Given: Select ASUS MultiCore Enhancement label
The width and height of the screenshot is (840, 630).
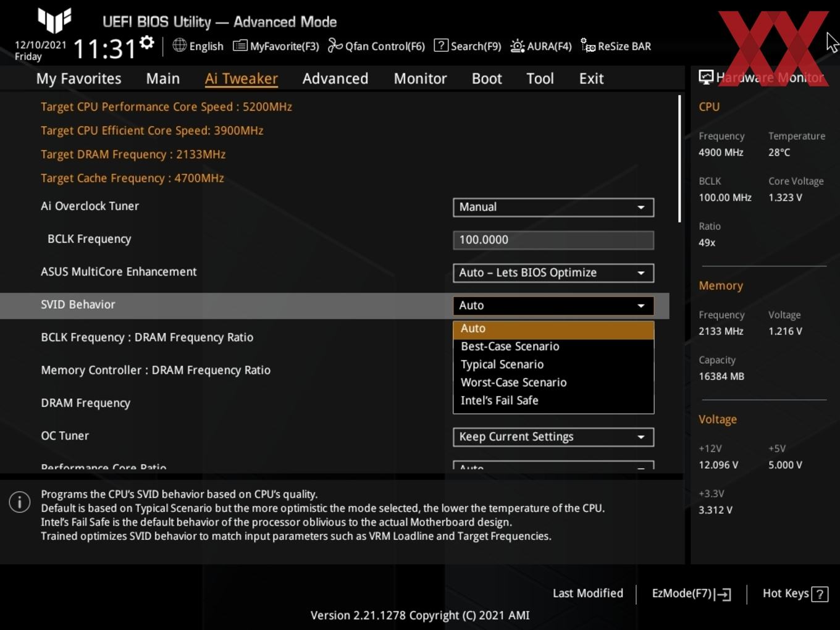Looking at the screenshot, I should (x=119, y=272).
